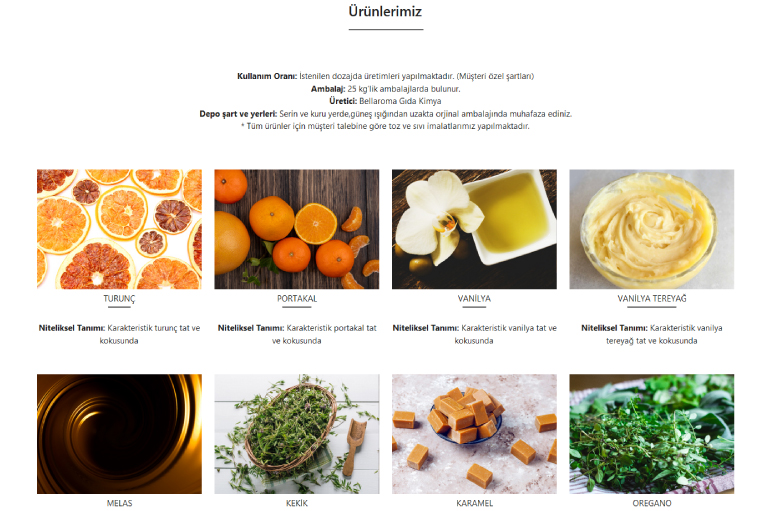Click the Vanilya Tereyağ description text
The width and height of the screenshot is (768, 511).
652,334
